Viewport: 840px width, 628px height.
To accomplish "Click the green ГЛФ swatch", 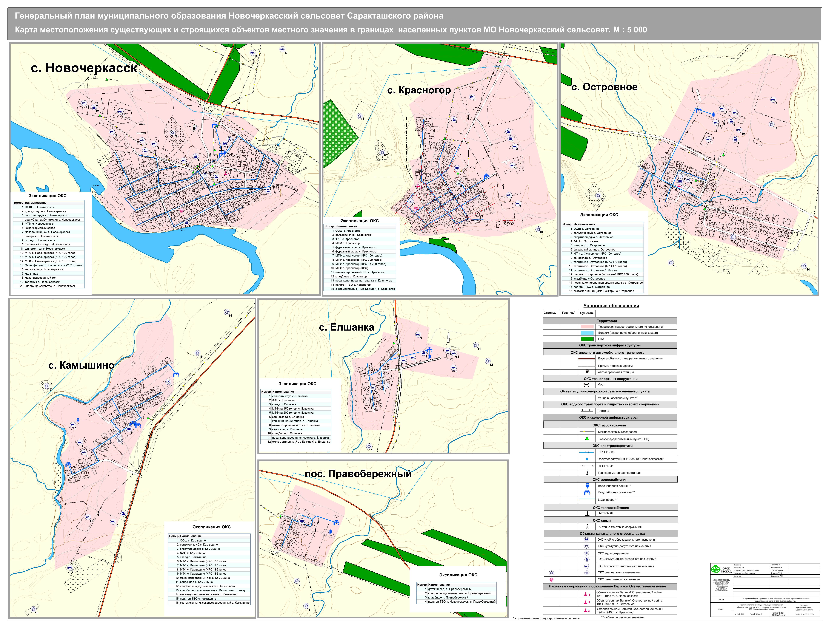I will tap(587, 339).
